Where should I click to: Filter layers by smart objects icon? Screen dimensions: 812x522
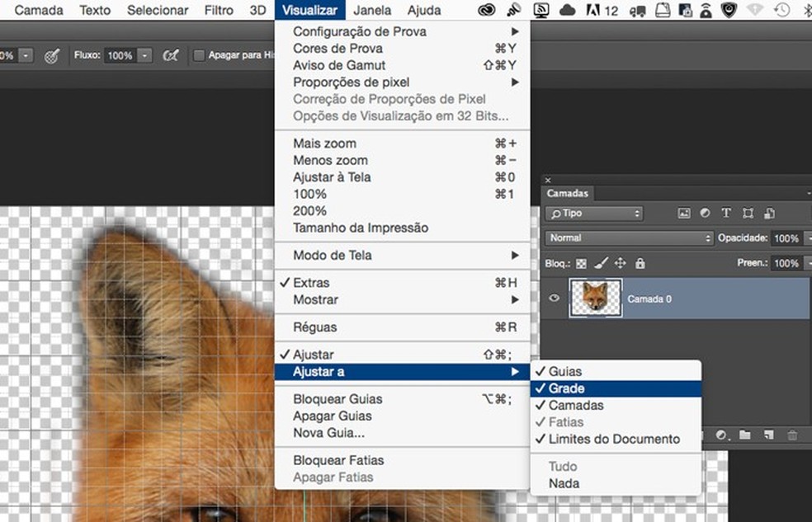pyautogui.click(x=770, y=213)
